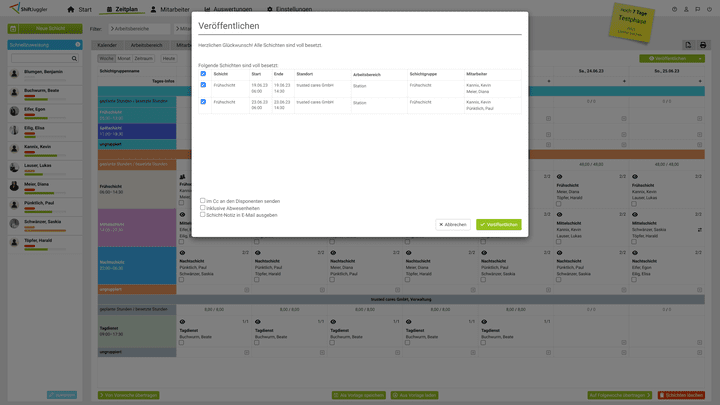
Task: Click the print icon at top right
Action: pyautogui.click(x=703, y=45)
